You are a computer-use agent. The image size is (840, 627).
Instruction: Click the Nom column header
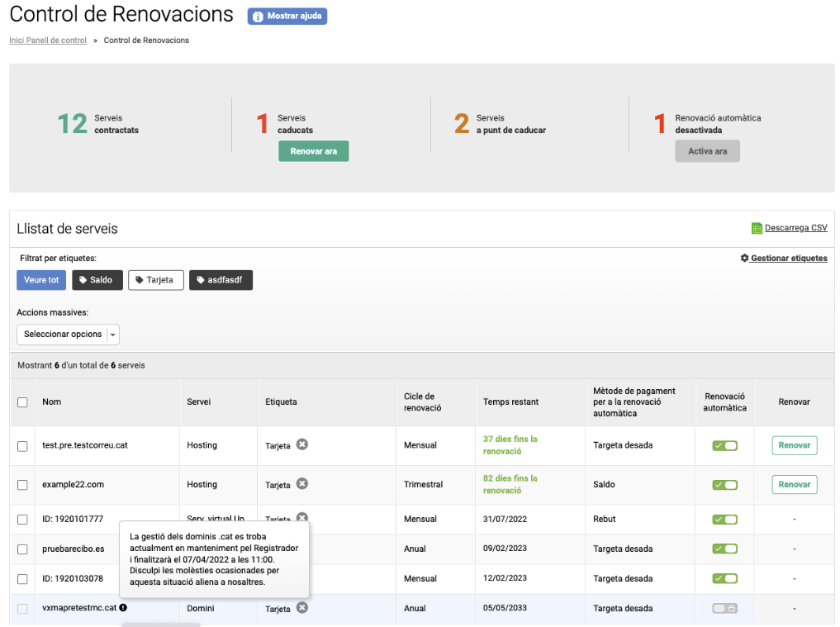tap(52, 402)
